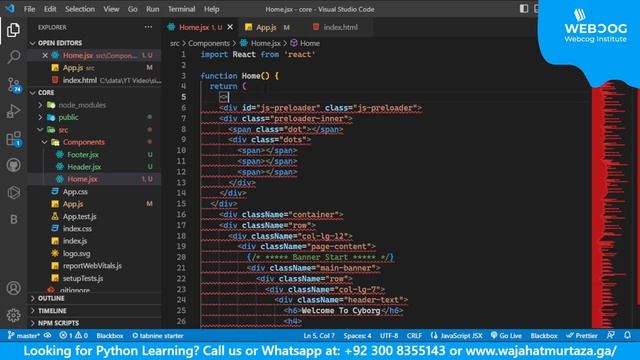Change language mode JavaScript JSX
The height and width of the screenshot is (360, 640).
point(456,336)
